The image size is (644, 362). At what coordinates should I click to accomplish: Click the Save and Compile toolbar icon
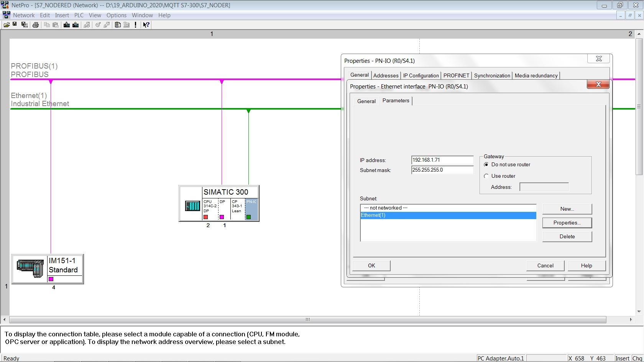24,25
